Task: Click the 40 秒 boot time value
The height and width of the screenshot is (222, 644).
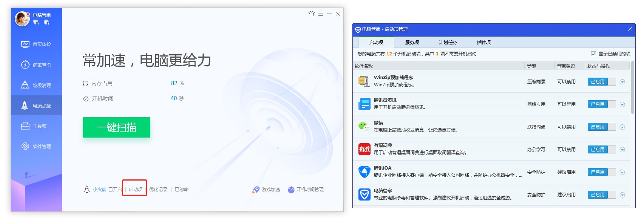Action: point(178,98)
